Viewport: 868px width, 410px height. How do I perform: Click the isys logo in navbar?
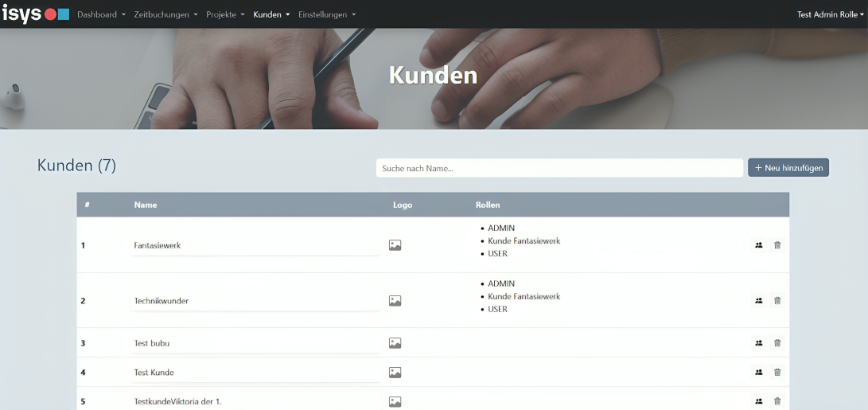pyautogui.click(x=36, y=14)
